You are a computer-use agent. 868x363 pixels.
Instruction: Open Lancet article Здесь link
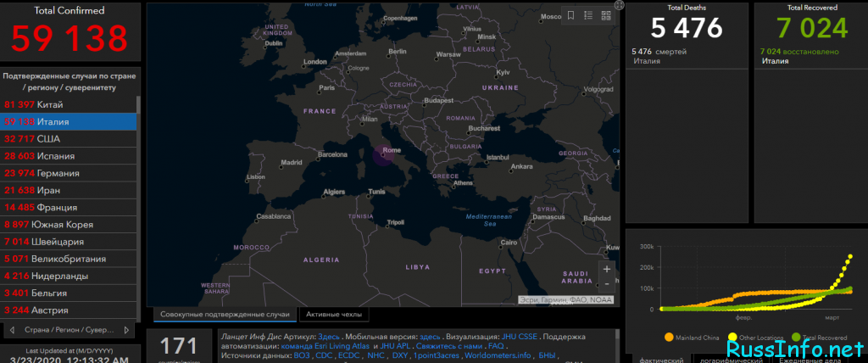pos(329,337)
